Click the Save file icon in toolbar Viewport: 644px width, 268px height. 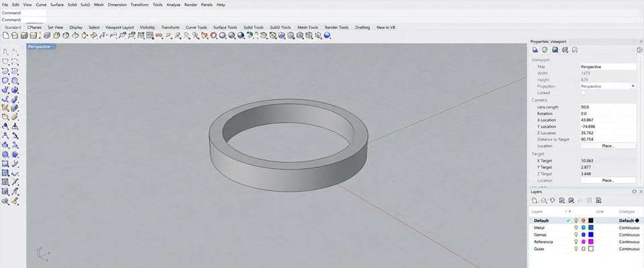24,36
